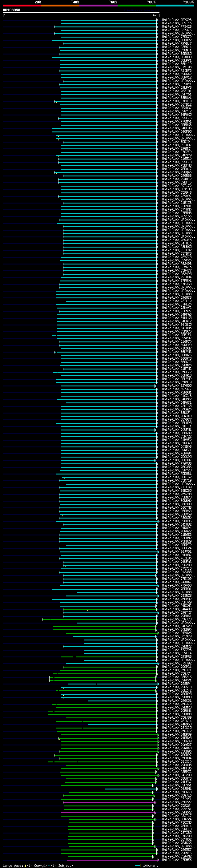This screenshot has height=868, width=197.
Task: Select hit label UniRef100_A4HFU6
Action: [x=177, y=768]
